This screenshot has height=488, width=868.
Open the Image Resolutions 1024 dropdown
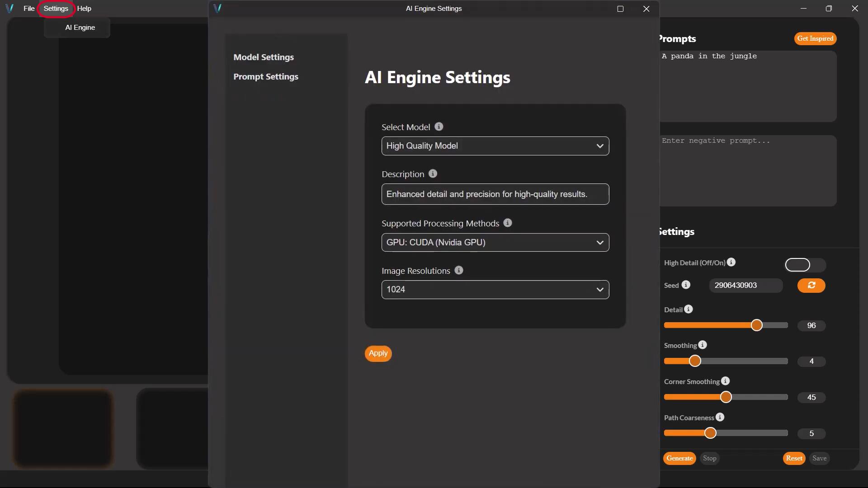pyautogui.click(x=495, y=290)
